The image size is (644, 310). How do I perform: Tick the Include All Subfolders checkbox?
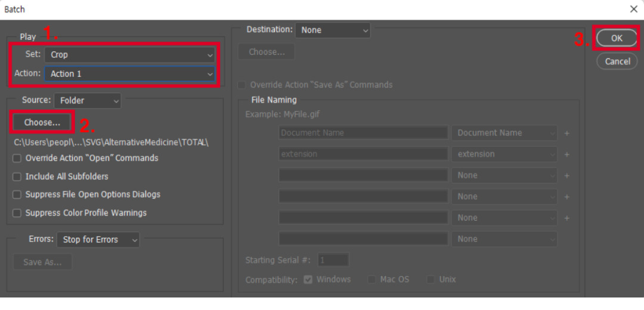(17, 177)
